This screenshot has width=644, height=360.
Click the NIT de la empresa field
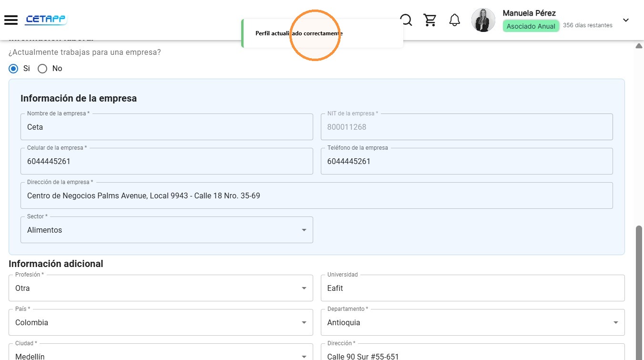point(467,127)
